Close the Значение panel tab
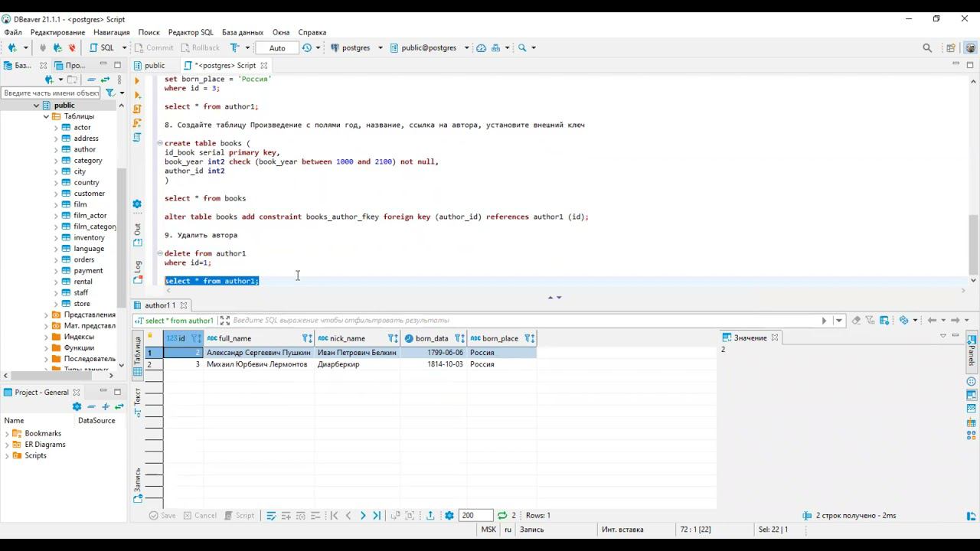The width and height of the screenshot is (980, 551). click(x=775, y=337)
